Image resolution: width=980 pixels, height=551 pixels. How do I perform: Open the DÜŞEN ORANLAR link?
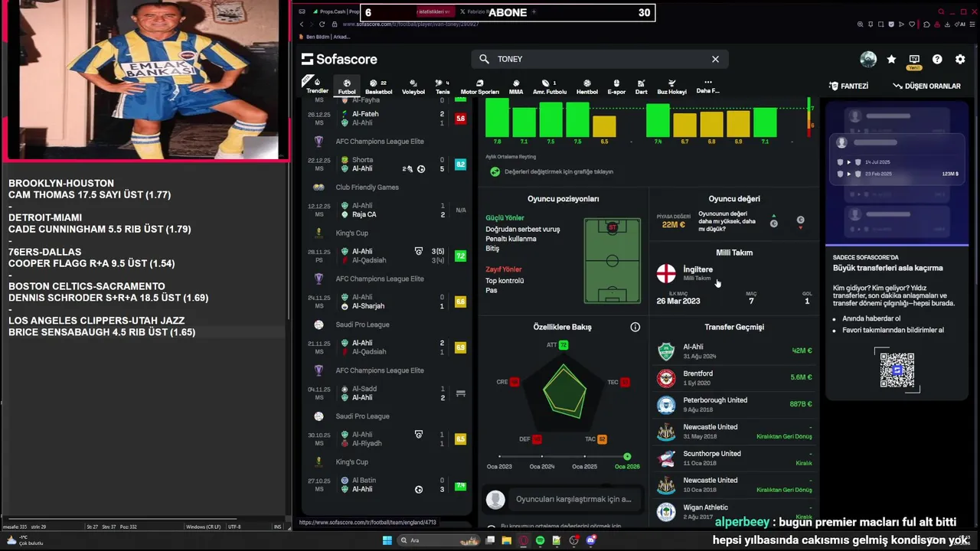[x=926, y=86]
